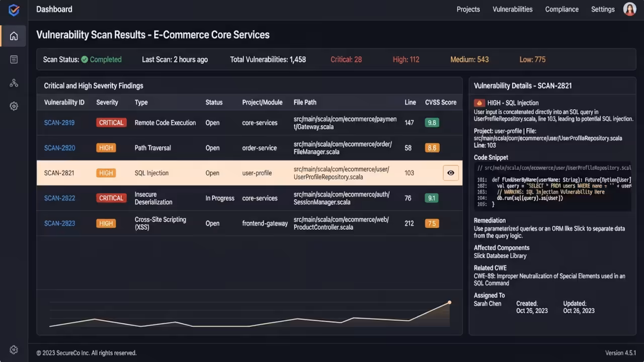Click the 9.1 CVSS score badge
This screenshot has height=362, width=644.
432,198
